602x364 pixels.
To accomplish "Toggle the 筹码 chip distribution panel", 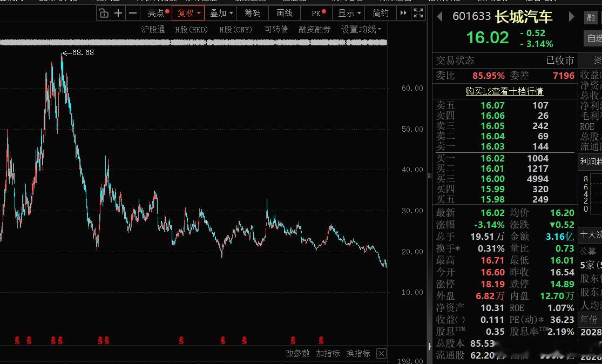I will coord(253,13).
